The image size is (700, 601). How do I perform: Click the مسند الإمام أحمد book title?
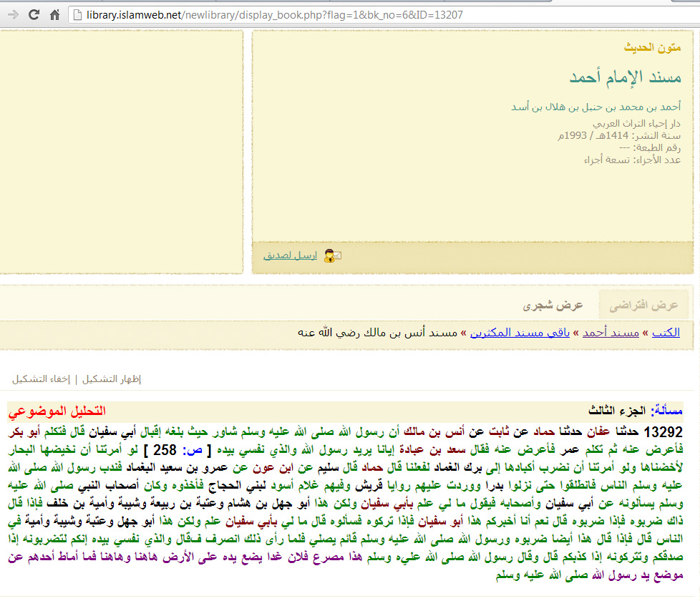pos(625,77)
